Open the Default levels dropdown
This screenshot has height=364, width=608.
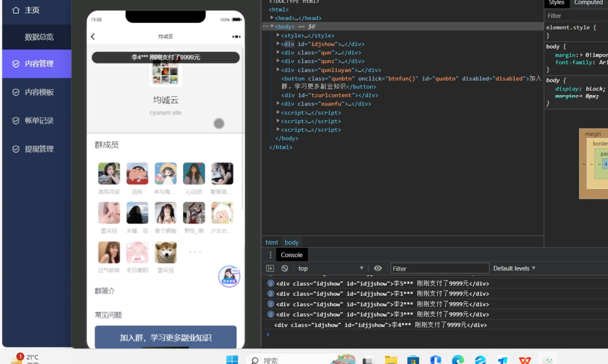pyautogui.click(x=514, y=269)
